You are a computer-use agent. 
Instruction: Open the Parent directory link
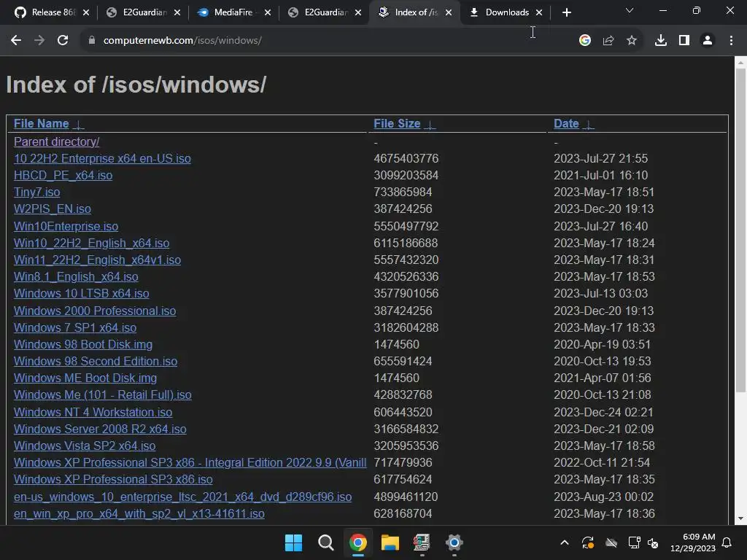[57, 142]
